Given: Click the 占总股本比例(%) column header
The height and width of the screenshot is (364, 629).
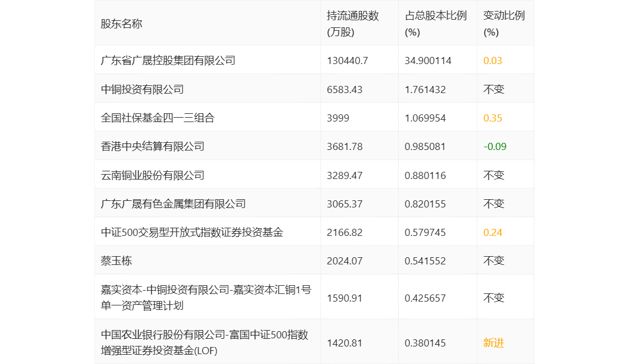Looking at the screenshot, I should [x=436, y=24].
